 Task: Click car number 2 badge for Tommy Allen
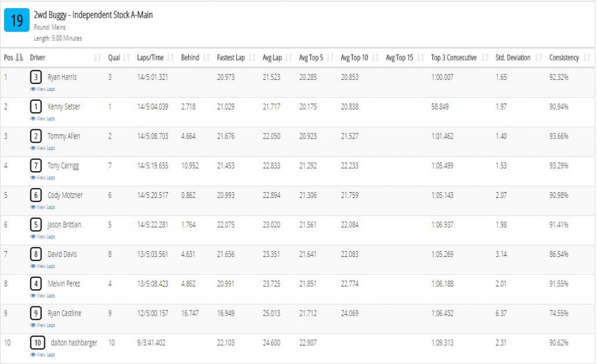click(36, 136)
